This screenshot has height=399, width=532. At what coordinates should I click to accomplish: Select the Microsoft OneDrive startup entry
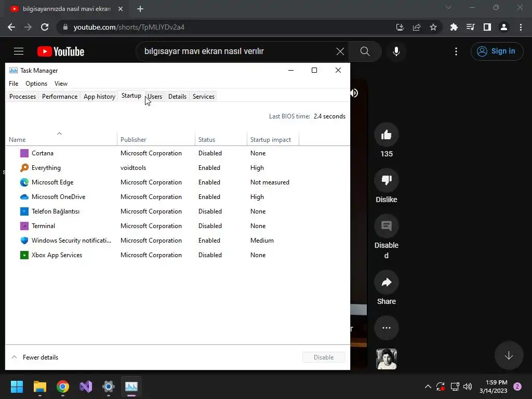178,197
